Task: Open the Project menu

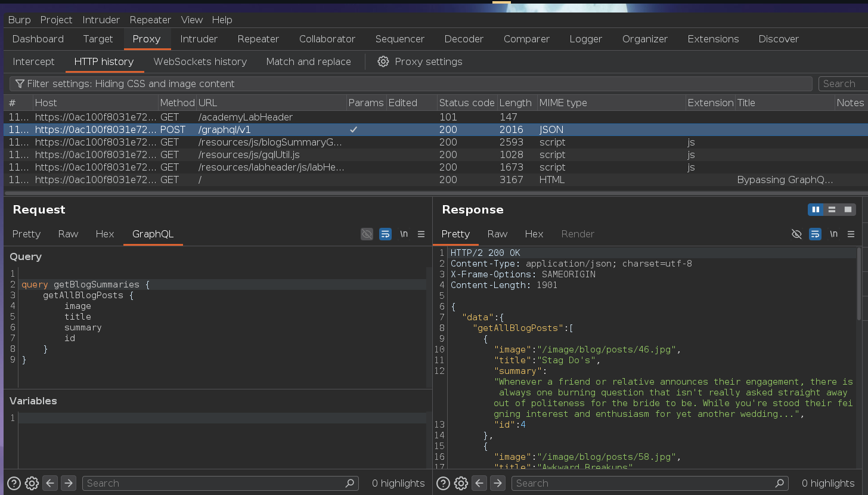Action: click(x=56, y=20)
